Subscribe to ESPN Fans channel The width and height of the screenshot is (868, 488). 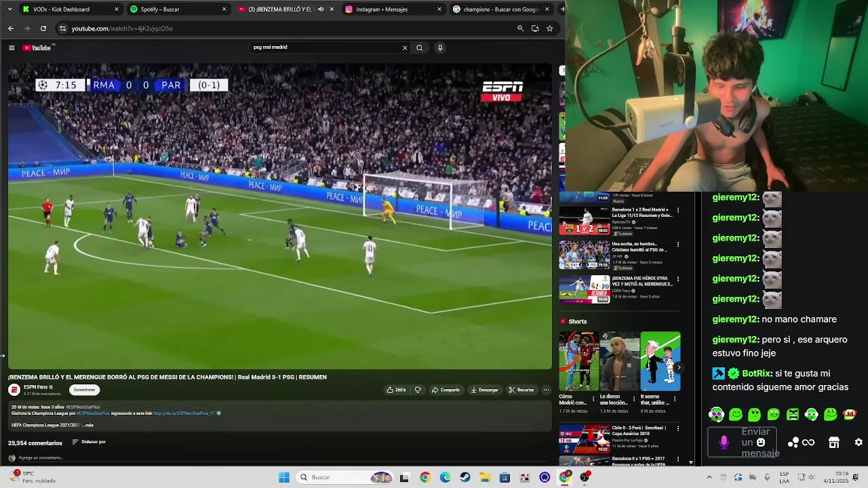pyautogui.click(x=85, y=390)
